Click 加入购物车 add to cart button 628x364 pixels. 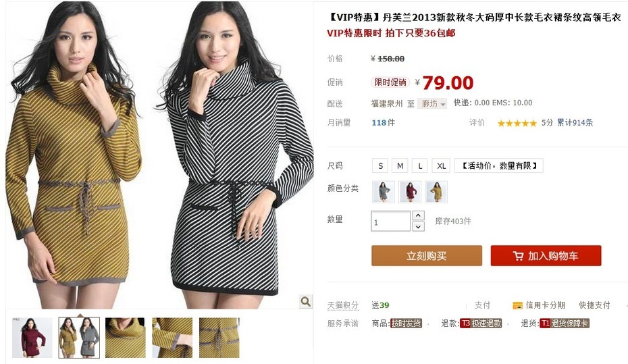(546, 256)
